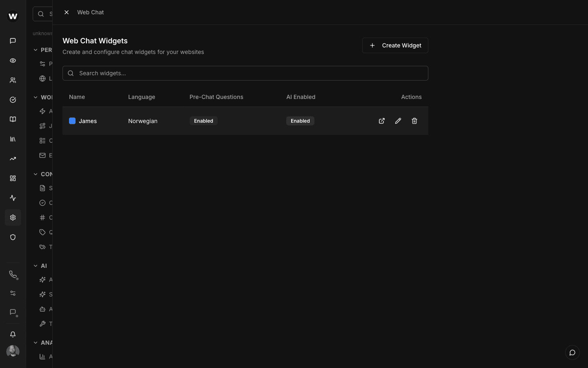588x368 pixels.
Task: Open the phone/calls icon near the bottom rail
Action: [x=13, y=275]
